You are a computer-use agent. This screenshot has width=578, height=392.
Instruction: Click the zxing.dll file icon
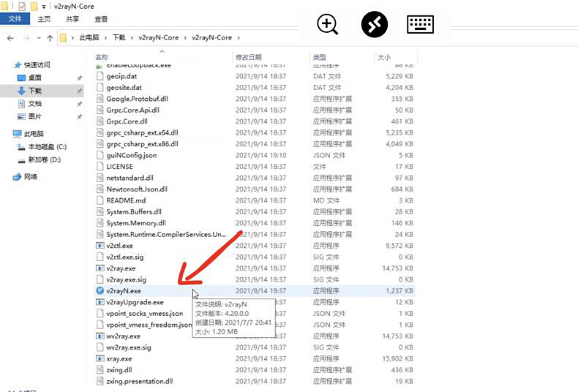point(100,370)
